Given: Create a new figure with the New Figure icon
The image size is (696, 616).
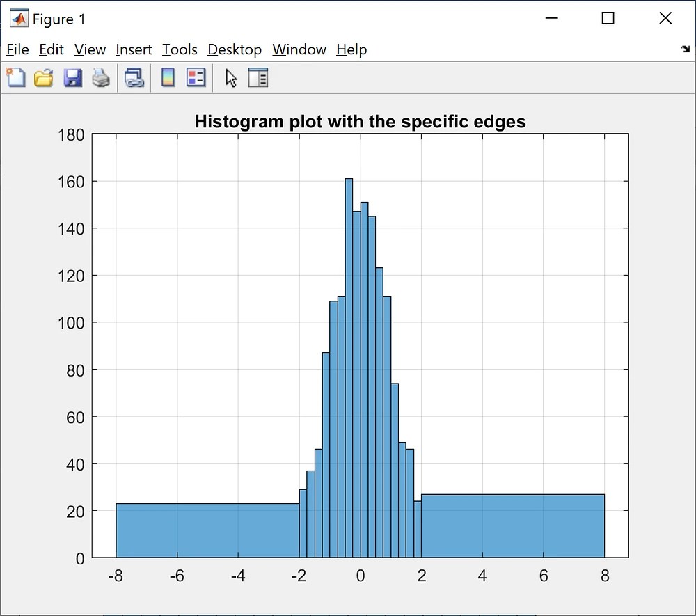Looking at the screenshot, I should point(15,77).
